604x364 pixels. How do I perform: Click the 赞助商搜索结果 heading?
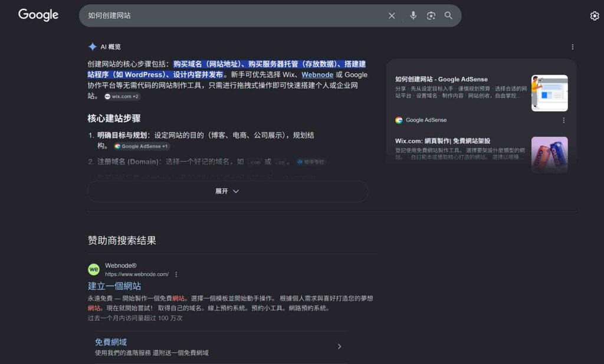pos(122,240)
